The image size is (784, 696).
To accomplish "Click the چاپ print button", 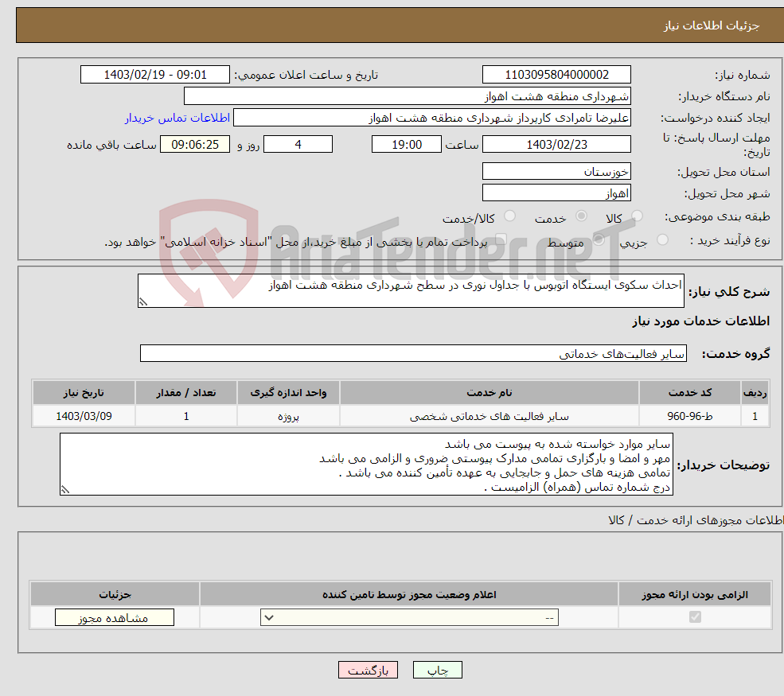I will point(438,670).
